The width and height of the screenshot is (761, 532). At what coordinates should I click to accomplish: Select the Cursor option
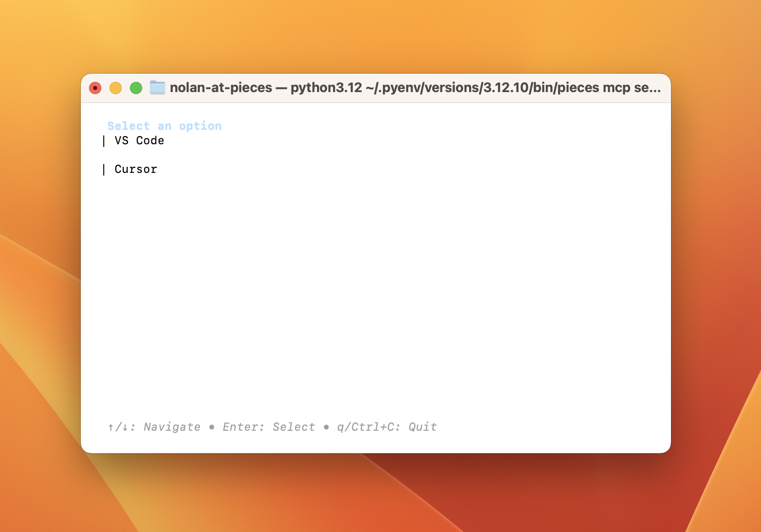pos(136,169)
